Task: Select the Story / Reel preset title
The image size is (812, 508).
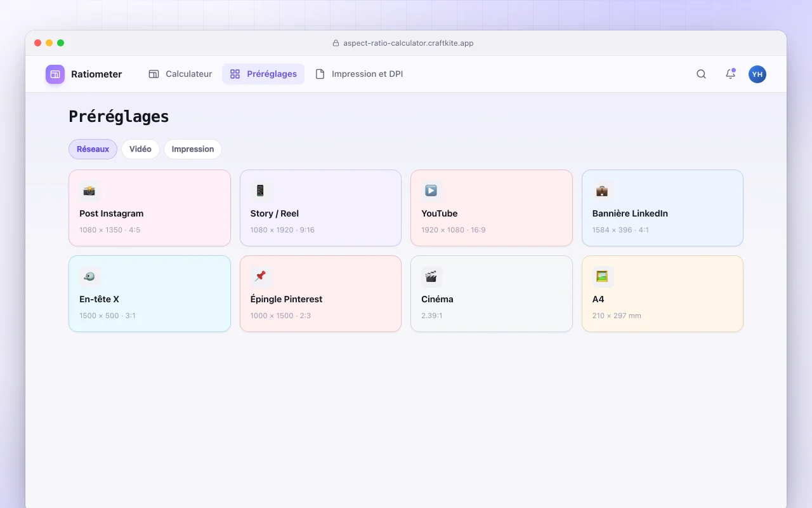Action: point(275,213)
